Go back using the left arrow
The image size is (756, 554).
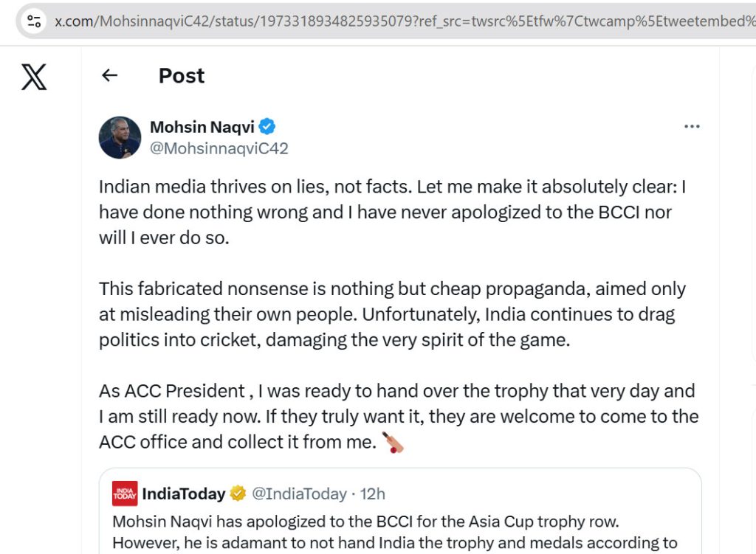(x=110, y=75)
